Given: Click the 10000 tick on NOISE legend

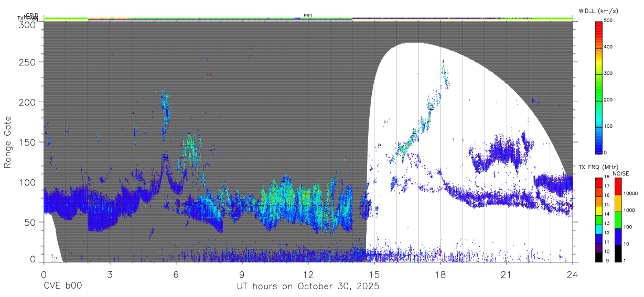Looking at the screenshot, I should 630,194.
